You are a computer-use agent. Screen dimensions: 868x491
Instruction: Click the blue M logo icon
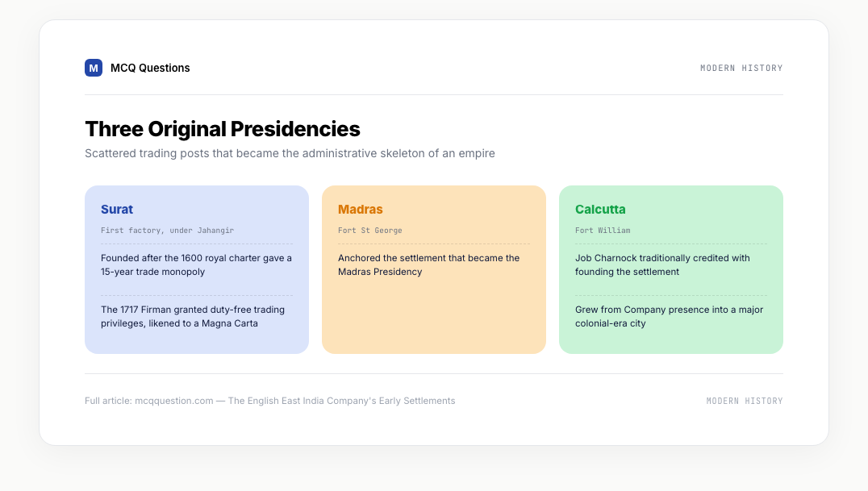click(94, 68)
